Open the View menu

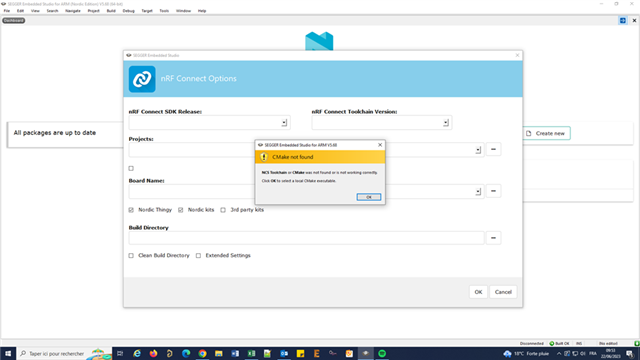(36, 11)
